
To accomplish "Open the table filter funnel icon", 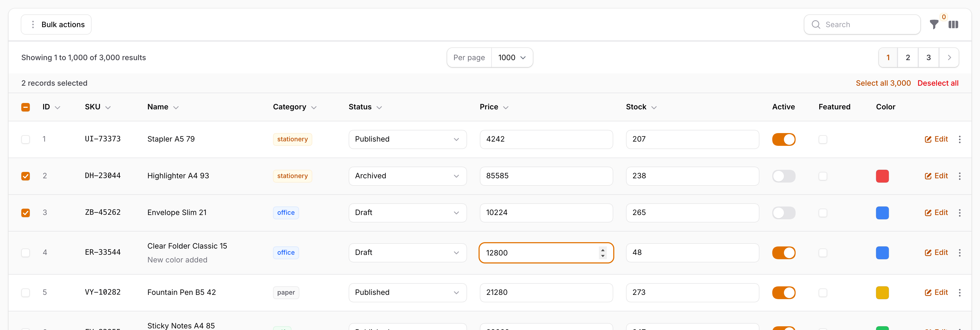I will tap(934, 25).
